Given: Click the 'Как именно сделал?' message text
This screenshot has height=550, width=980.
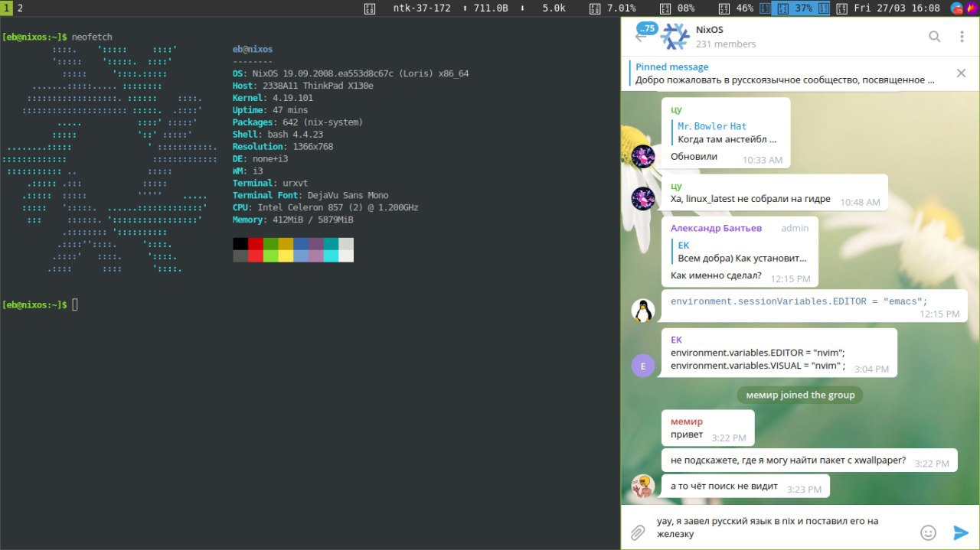Looking at the screenshot, I should (x=716, y=275).
